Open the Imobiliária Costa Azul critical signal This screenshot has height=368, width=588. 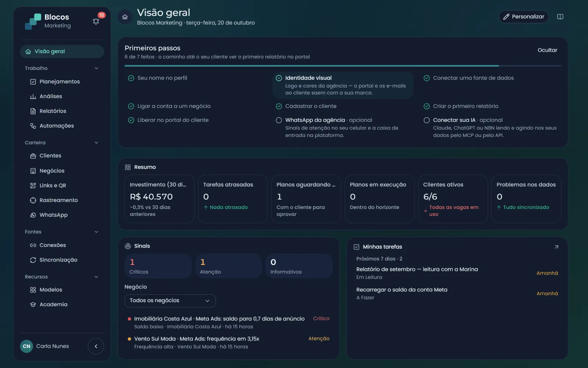pos(228,322)
